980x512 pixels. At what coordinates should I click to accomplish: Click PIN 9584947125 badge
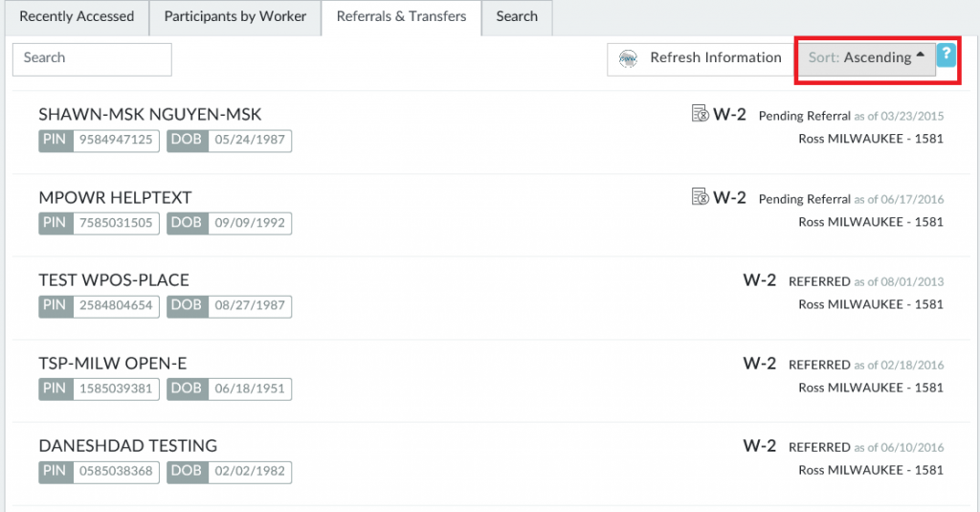(99, 141)
